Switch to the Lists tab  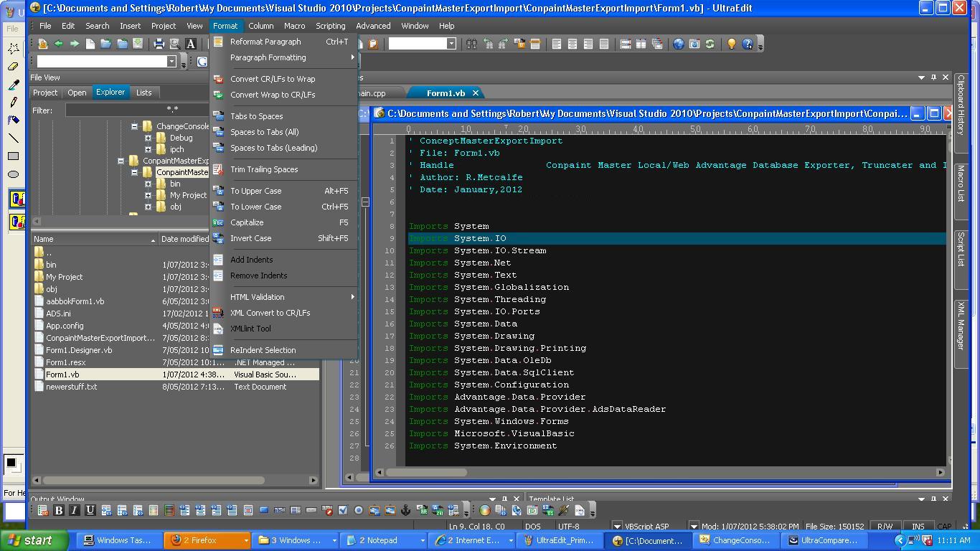[143, 93]
